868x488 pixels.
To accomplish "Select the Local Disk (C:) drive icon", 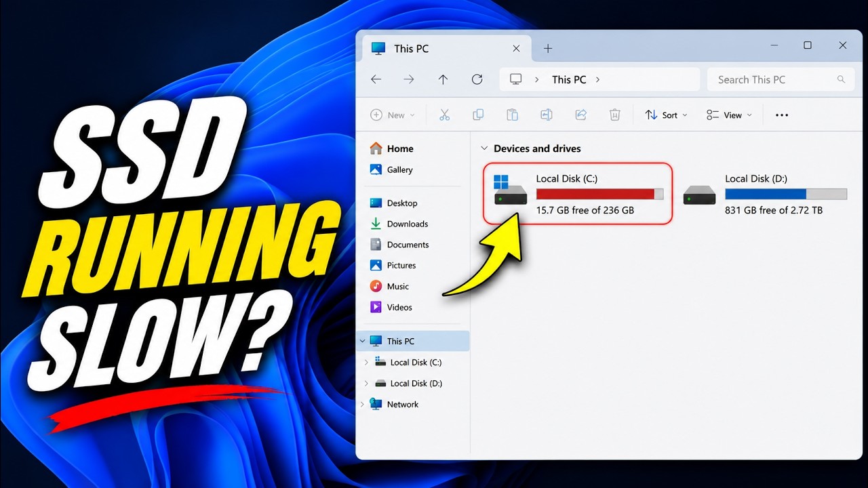I will pyautogui.click(x=510, y=190).
